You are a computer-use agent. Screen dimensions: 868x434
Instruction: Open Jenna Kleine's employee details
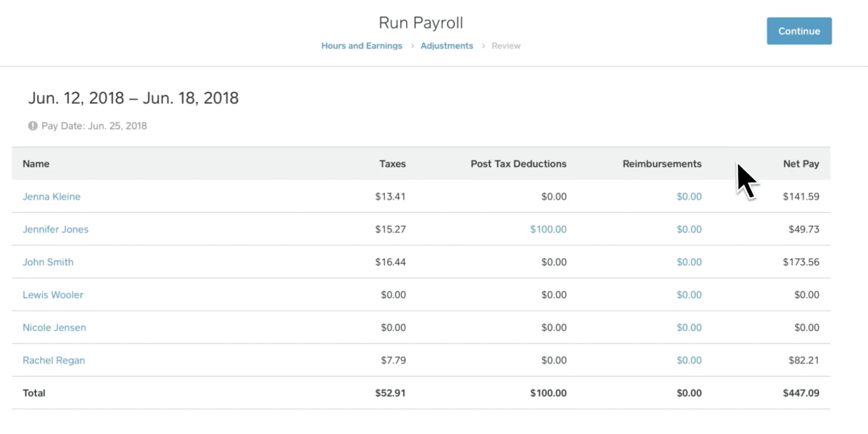click(x=52, y=196)
